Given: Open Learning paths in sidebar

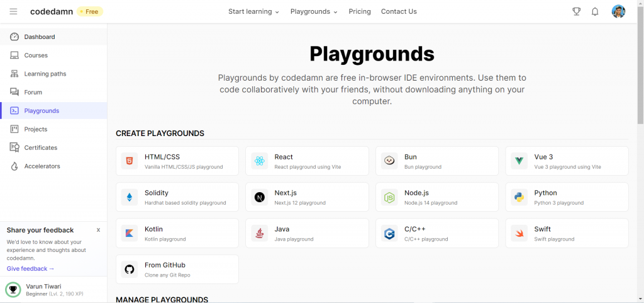Looking at the screenshot, I should coord(53,74).
